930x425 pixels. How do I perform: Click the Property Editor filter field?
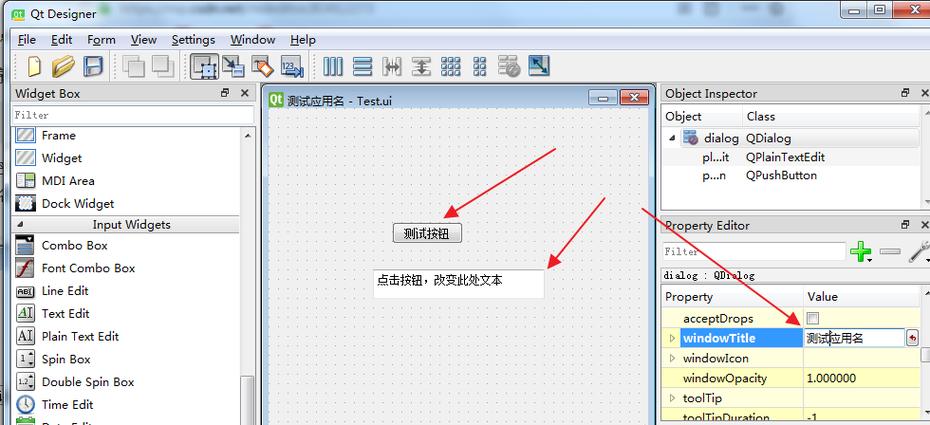(754, 251)
